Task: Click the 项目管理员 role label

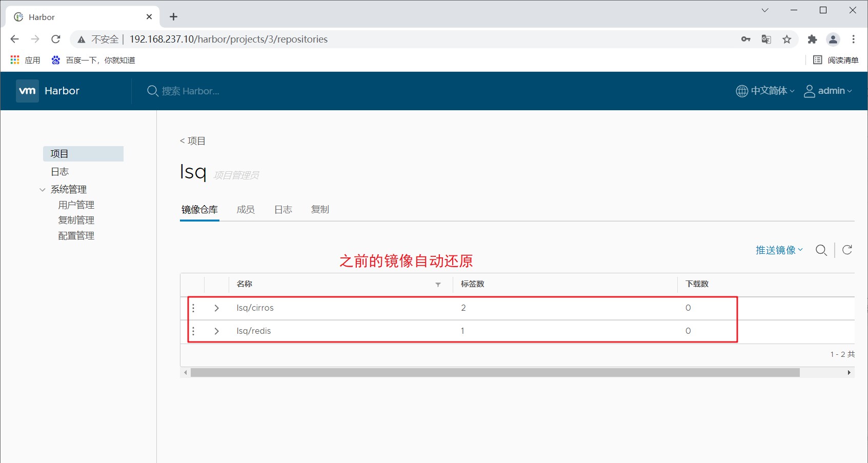Action: click(236, 175)
